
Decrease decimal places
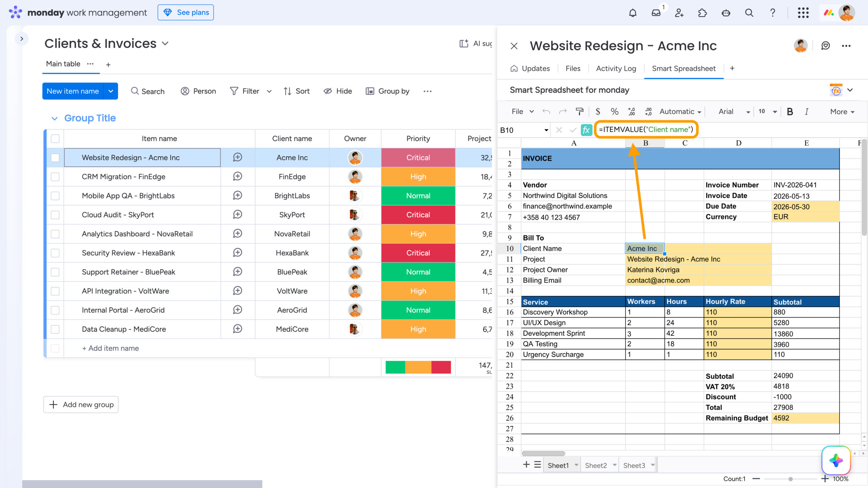pos(631,111)
